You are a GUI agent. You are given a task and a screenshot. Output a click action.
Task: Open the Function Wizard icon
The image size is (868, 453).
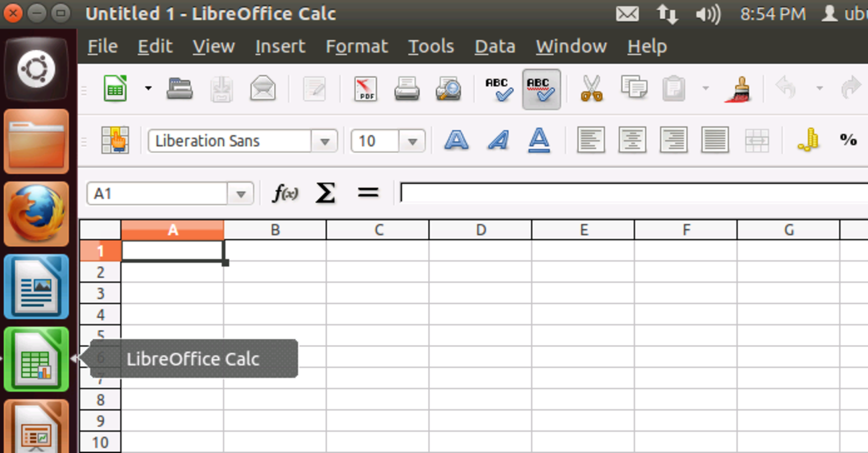285,193
